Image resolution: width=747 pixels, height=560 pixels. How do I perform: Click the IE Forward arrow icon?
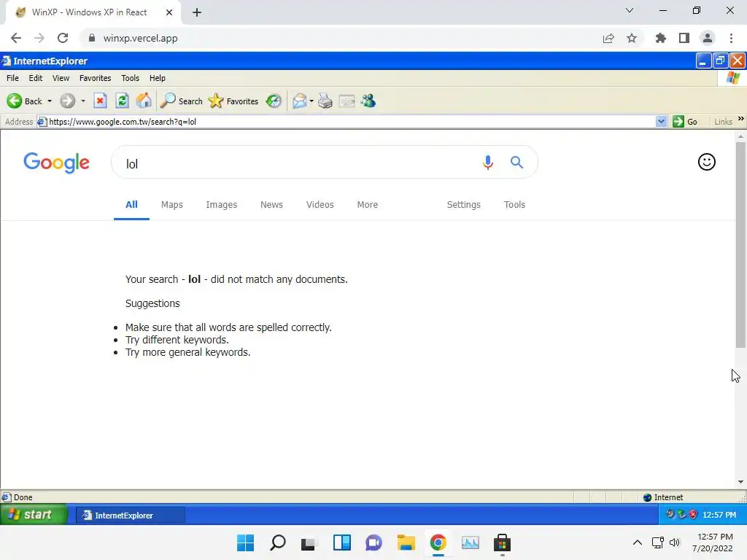(67, 101)
